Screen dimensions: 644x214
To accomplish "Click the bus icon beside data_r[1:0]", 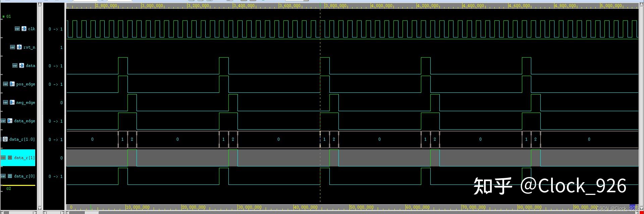I will tap(5, 139).
